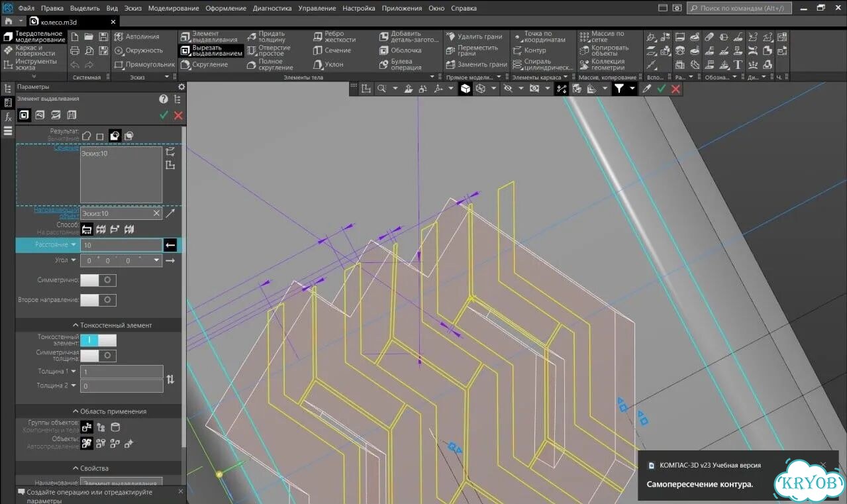This screenshot has width=847, height=504.
Task: Toggle the Симметрично switch
Action: coord(98,280)
